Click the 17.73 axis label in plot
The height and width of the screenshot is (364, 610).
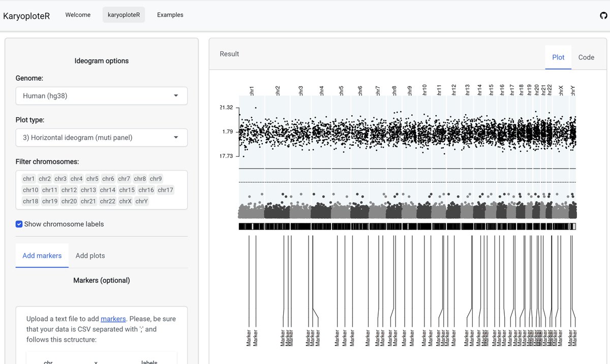pyautogui.click(x=226, y=156)
